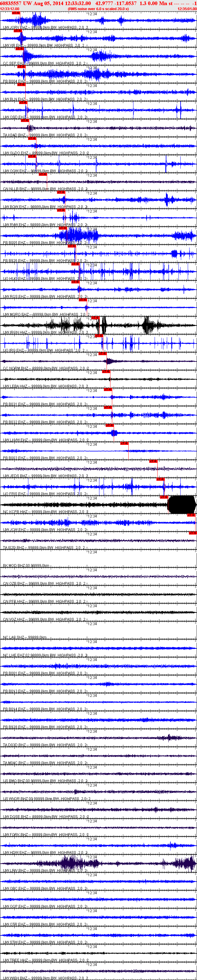Image resolution: width=197 pixels, height=980 pixels.
Task: Select the pick marker on UW LKW trace
Action: [110, 425]
